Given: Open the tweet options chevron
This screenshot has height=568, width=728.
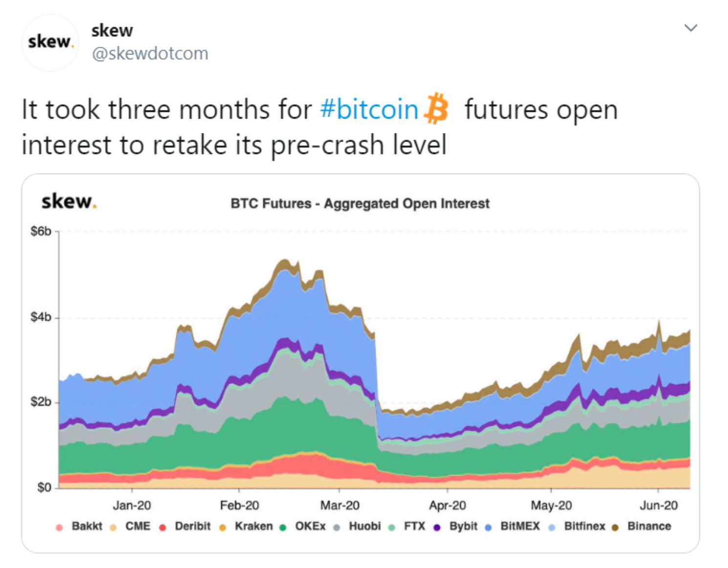Looking at the screenshot, I should [x=690, y=28].
